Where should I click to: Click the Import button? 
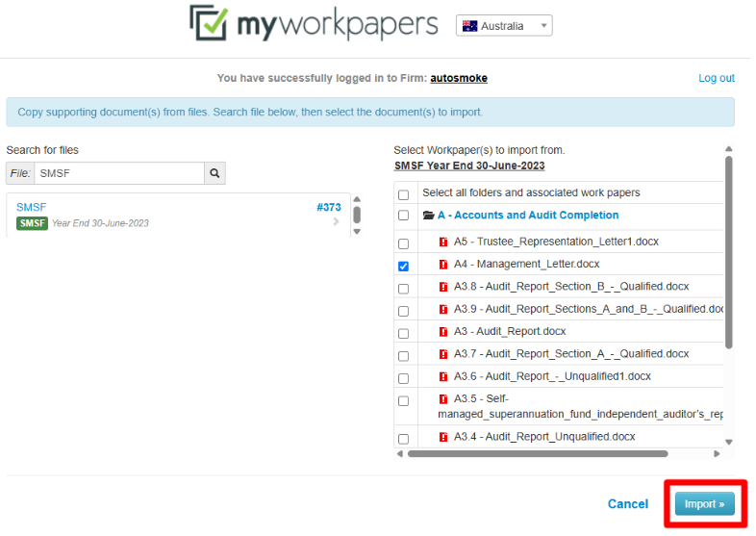[x=704, y=504]
